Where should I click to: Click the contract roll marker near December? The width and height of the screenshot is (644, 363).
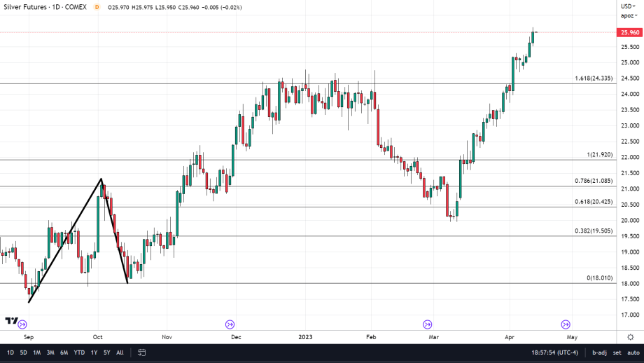[x=230, y=324]
